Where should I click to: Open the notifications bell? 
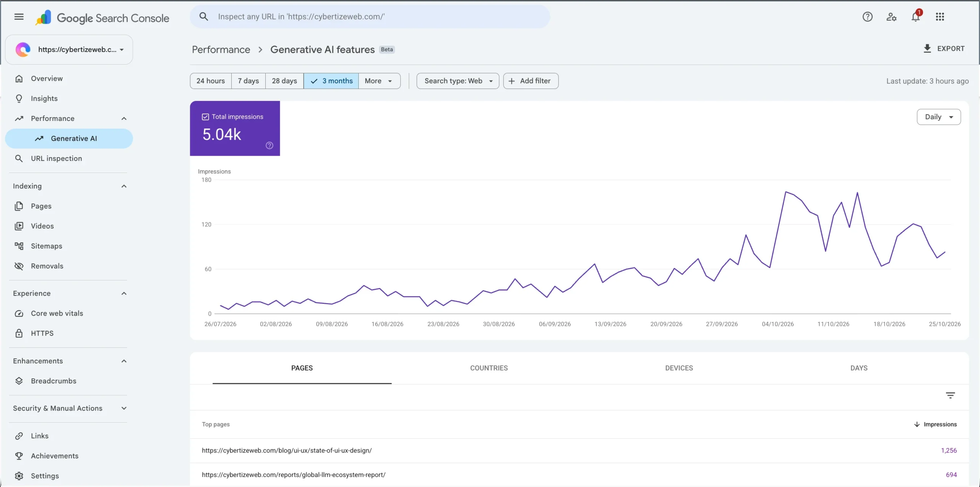pos(916,16)
